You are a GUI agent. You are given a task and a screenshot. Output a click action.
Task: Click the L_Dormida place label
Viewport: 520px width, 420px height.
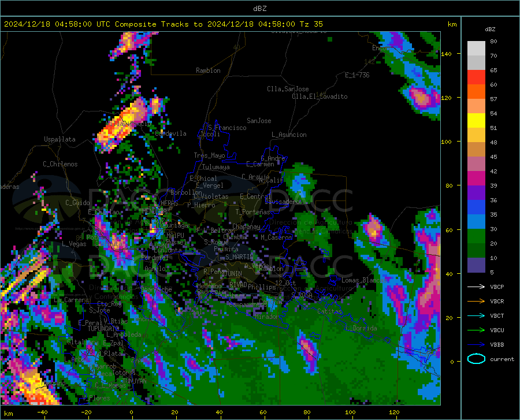361,328
